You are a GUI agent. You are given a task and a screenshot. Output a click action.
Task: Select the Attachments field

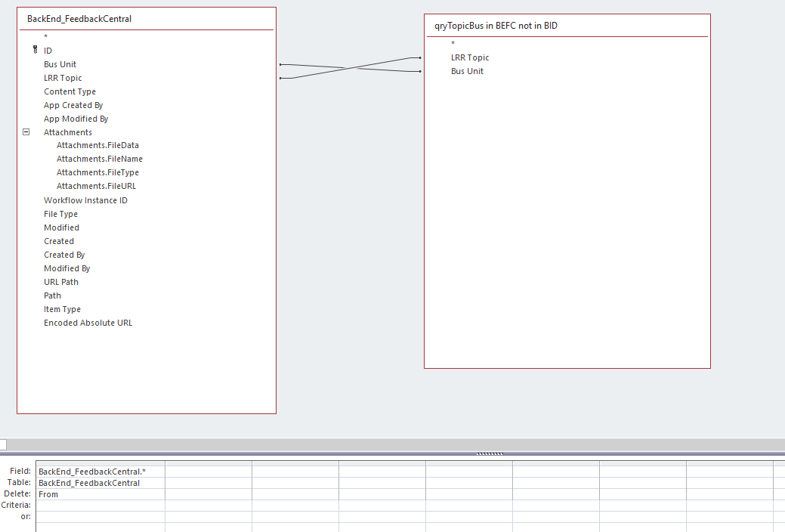[67, 132]
